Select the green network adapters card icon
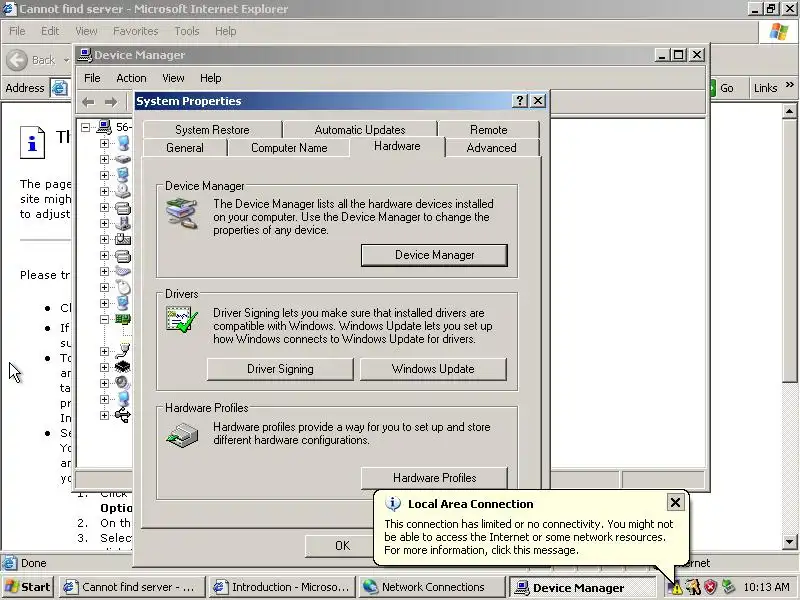The image size is (800, 600). [x=122, y=319]
